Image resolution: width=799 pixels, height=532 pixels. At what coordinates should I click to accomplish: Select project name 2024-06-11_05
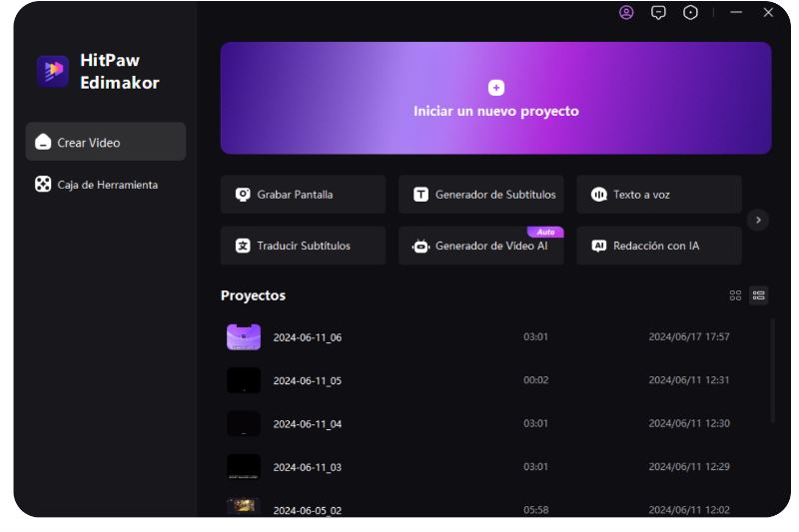point(308,381)
